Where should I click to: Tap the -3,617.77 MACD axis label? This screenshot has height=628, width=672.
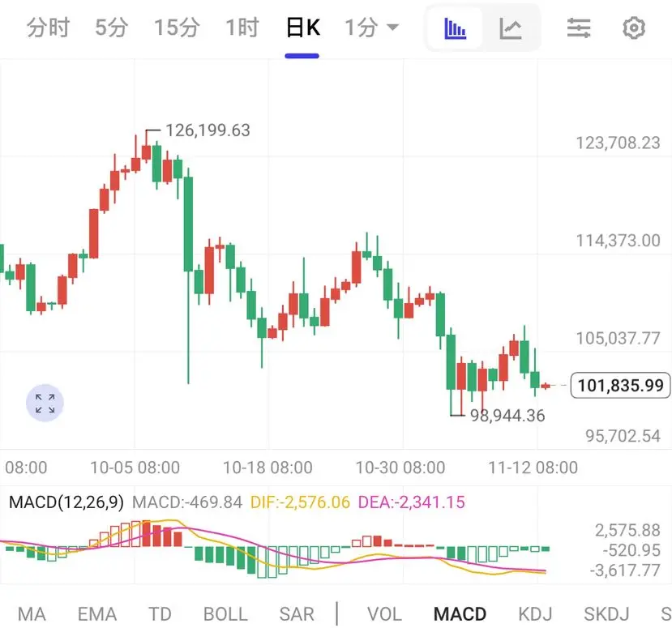click(625, 570)
